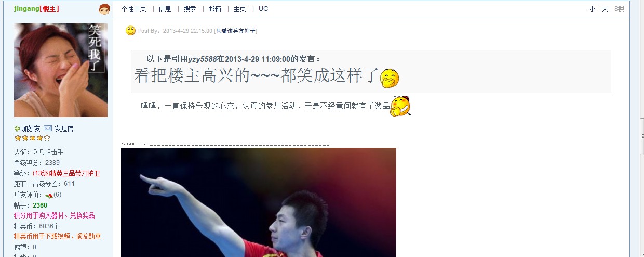The image size is (644, 257).
Task: Click the shy emoticon after 奖品
Action: tap(400, 106)
